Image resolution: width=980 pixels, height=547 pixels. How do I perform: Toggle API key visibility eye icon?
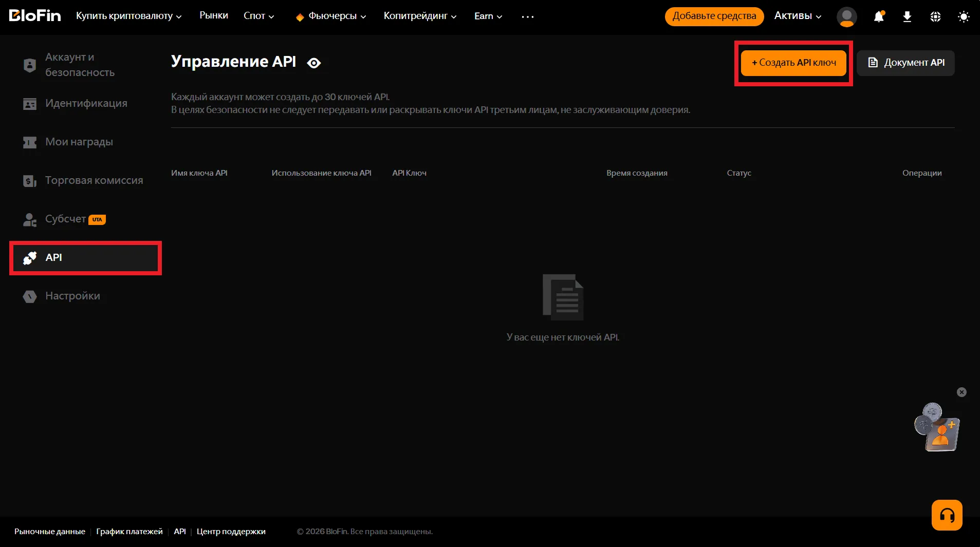313,63
